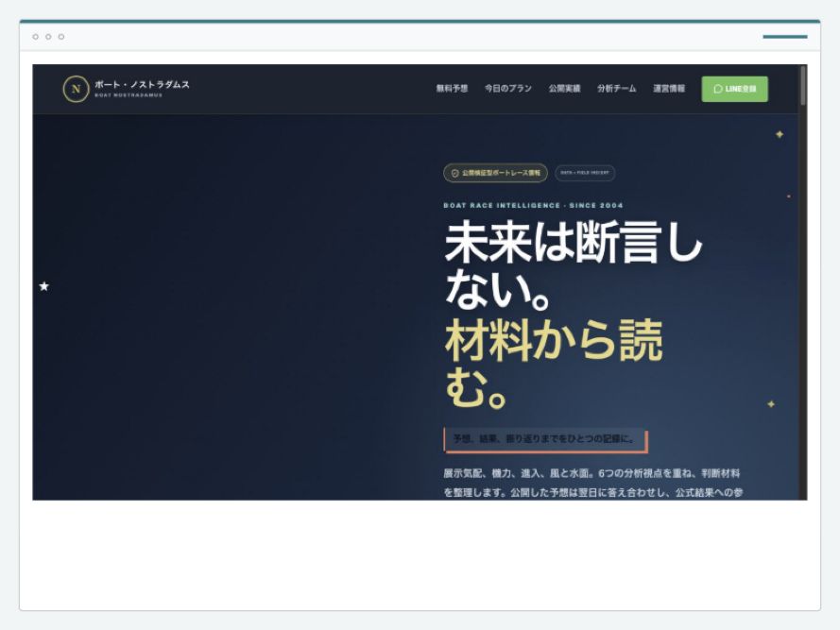Click the green LINE登録 button
This screenshot has height=630, width=840.
pyautogui.click(x=734, y=89)
